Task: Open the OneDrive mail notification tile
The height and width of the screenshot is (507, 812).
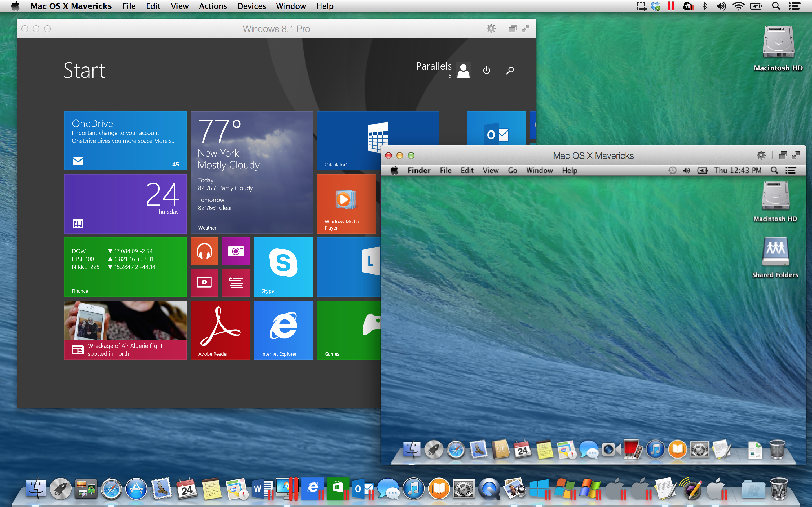Action: 125,141
